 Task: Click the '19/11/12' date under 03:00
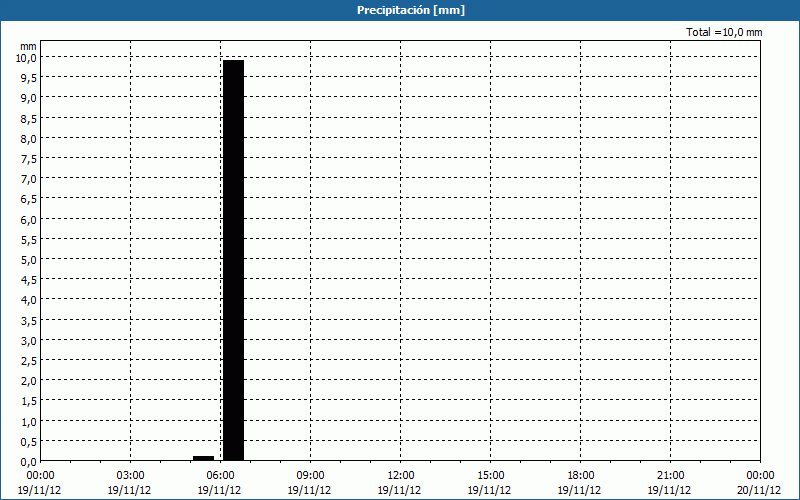click(x=130, y=490)
